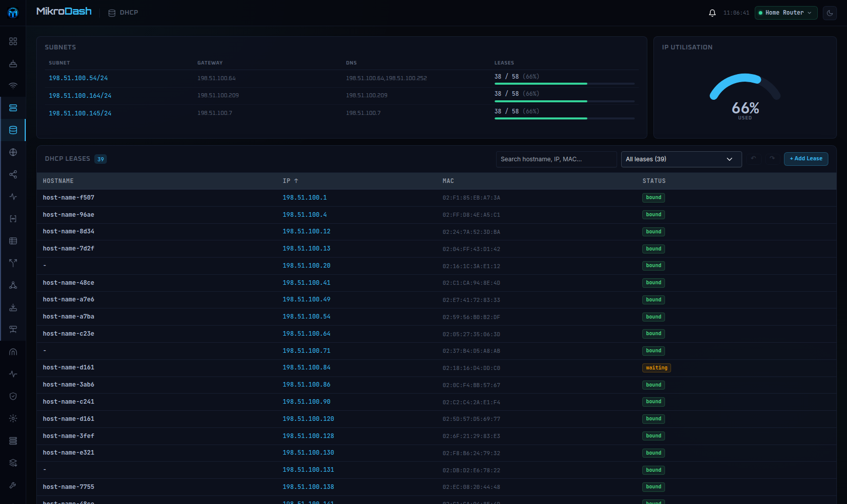The width and height of the screenshot is (847, 504).
Task: Click the MikroDash helmet logo icon
Action: click(x=13, y=13)
